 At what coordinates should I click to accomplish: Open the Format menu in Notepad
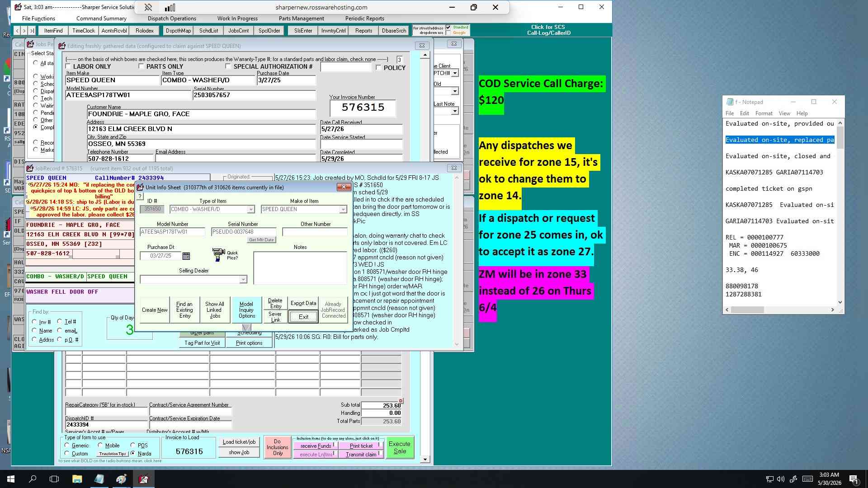tap(764, 113)
